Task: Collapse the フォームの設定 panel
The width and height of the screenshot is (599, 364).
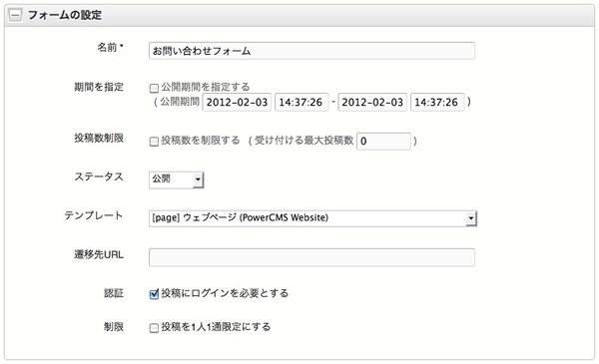Action: tap(15, 16)
